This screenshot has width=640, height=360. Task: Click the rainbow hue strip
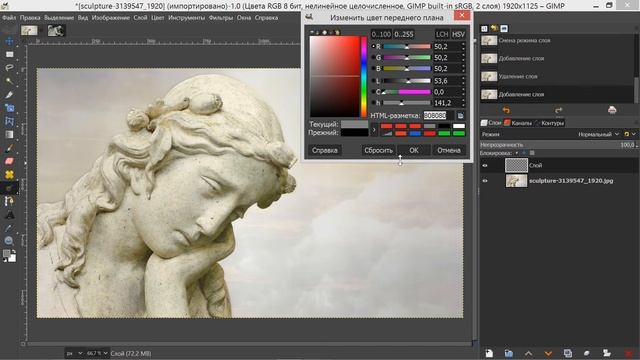click(364, 76)
